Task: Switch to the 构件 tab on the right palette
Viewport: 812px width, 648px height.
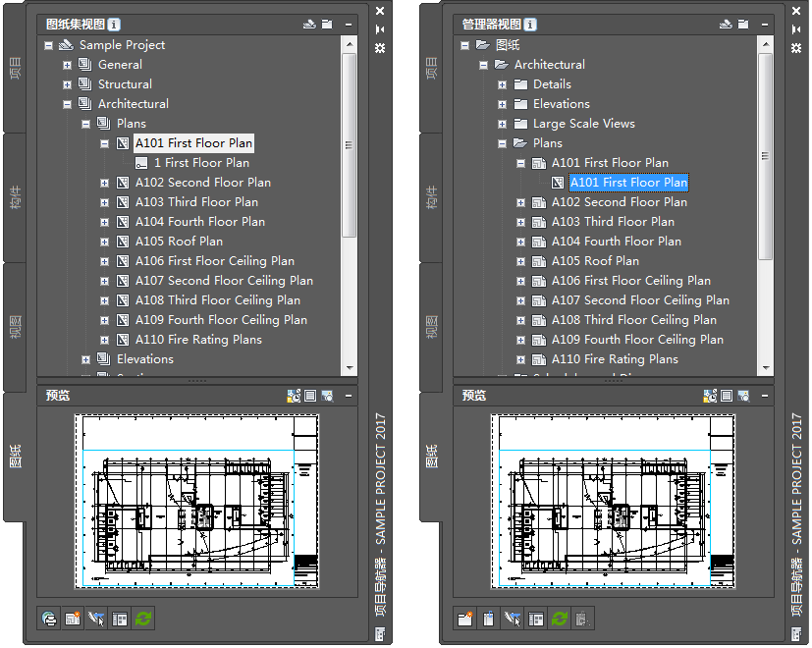Action: [431, 197]
